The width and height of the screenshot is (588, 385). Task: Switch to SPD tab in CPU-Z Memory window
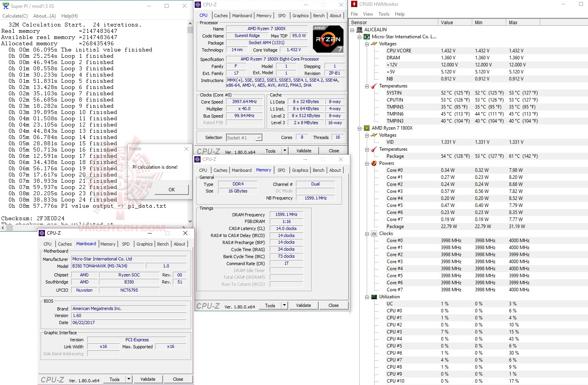(x=281, y=170)
